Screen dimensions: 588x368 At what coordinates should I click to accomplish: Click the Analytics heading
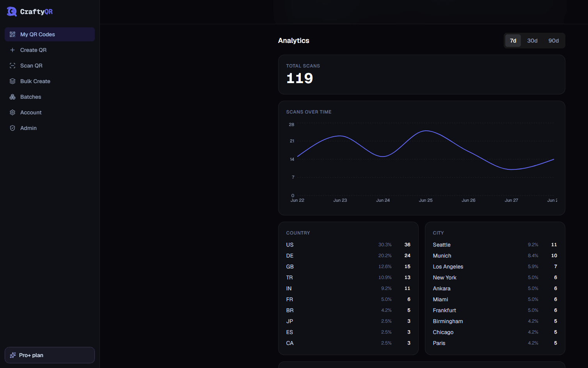tap(294, 41)
